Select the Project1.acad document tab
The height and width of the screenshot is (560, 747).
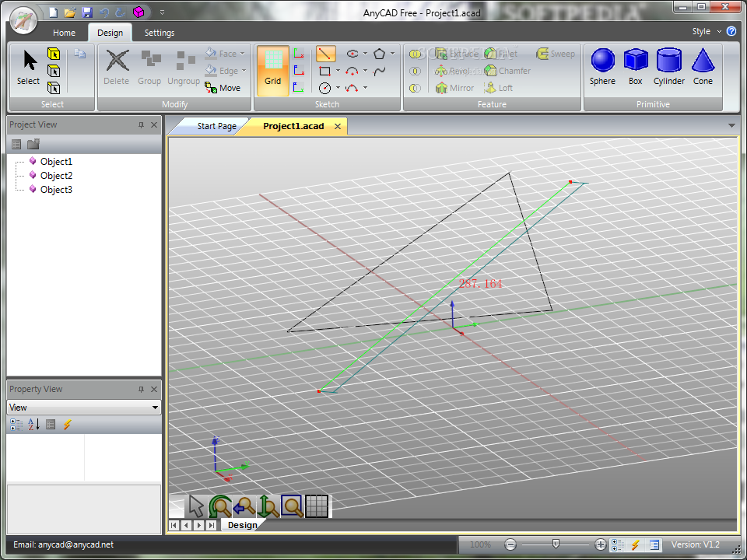[293, 126]
